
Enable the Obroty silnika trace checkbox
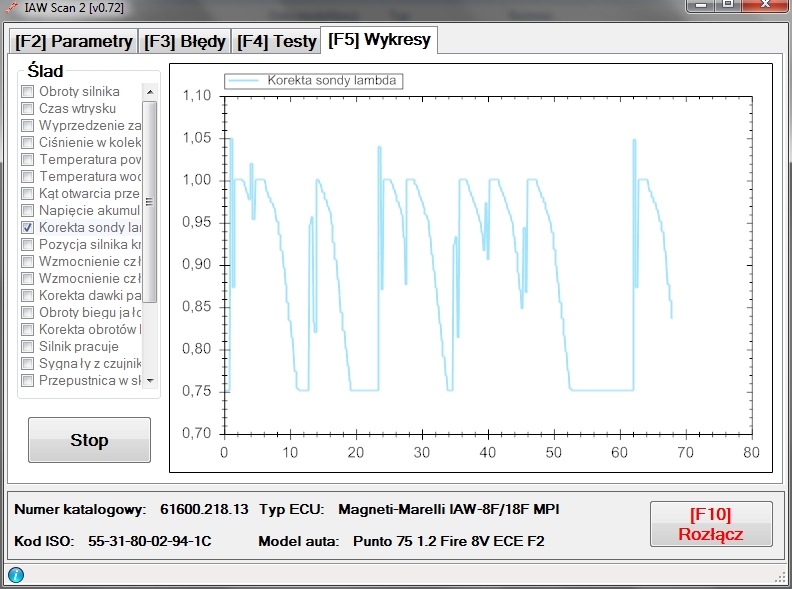click(x=28, y=92)
